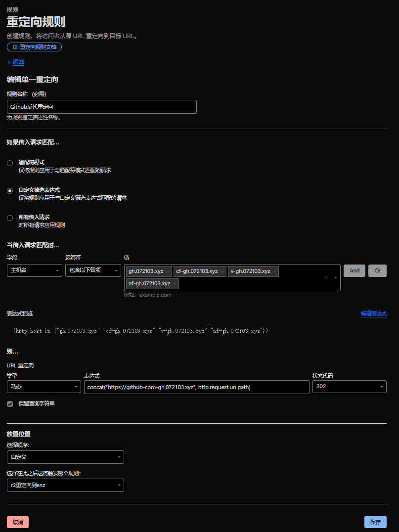Expand the hostname values list arrow
399x532 pixels.
pyautogui.click(x=336, y=277)
